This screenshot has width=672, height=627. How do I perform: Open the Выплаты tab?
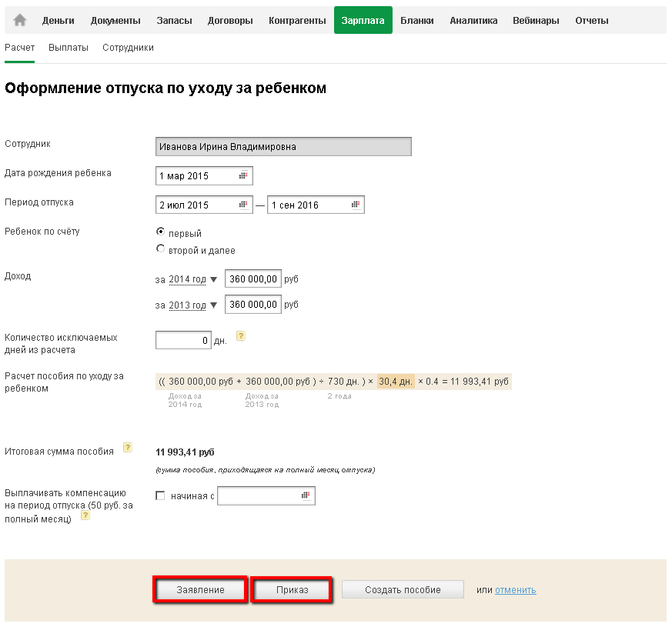[x=69, y=48]
